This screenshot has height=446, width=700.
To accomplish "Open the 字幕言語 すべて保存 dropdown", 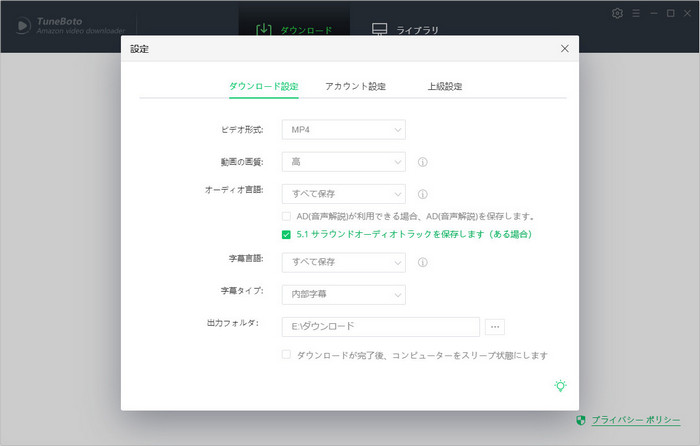I will pyautogui.click(x=344, y=263).
